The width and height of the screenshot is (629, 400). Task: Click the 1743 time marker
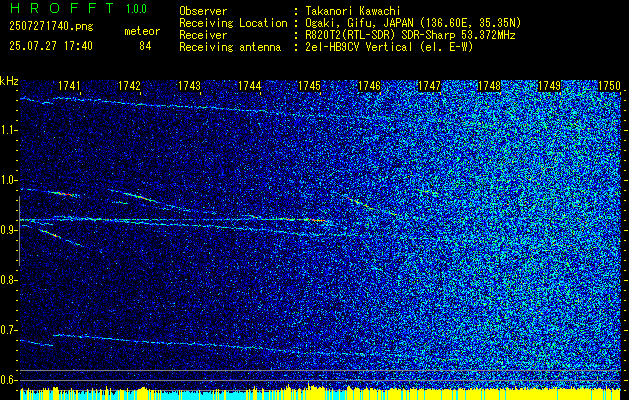[189, 86]
